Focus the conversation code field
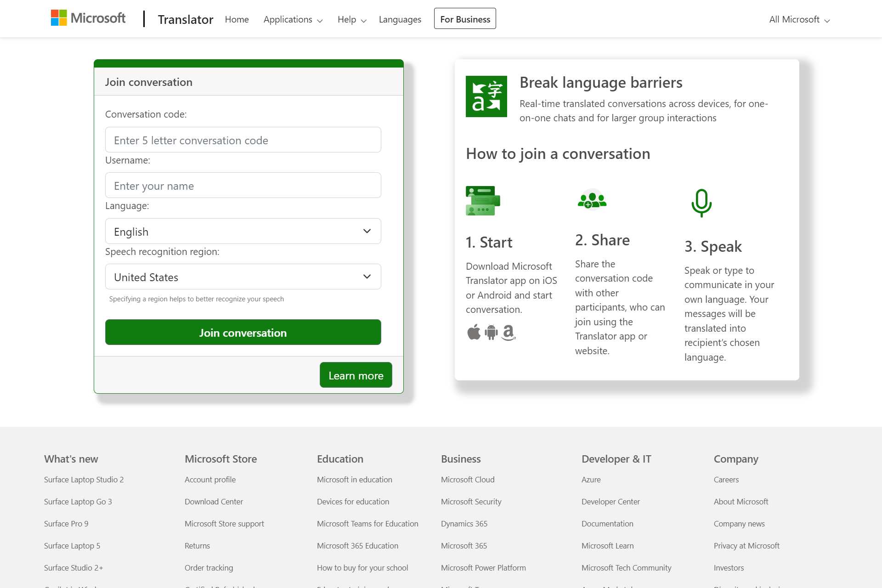This screenshot has height=588, width=882. tap(243, 140)
